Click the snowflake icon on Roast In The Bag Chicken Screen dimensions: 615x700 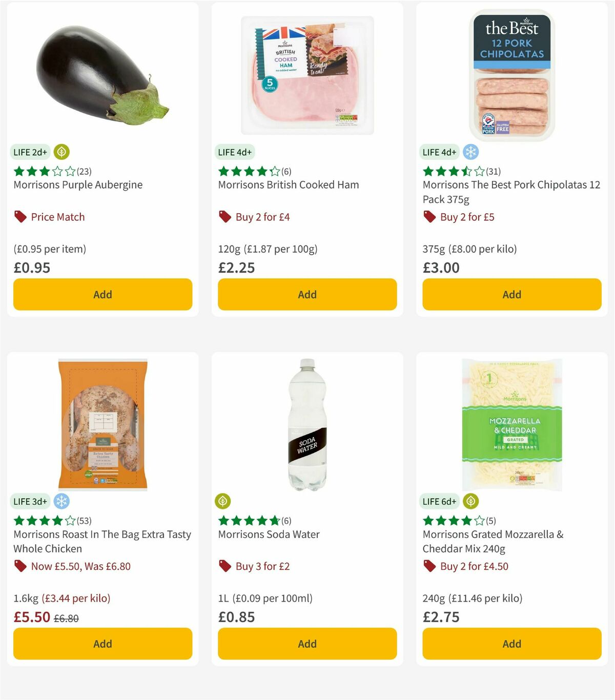pos(61,501)
